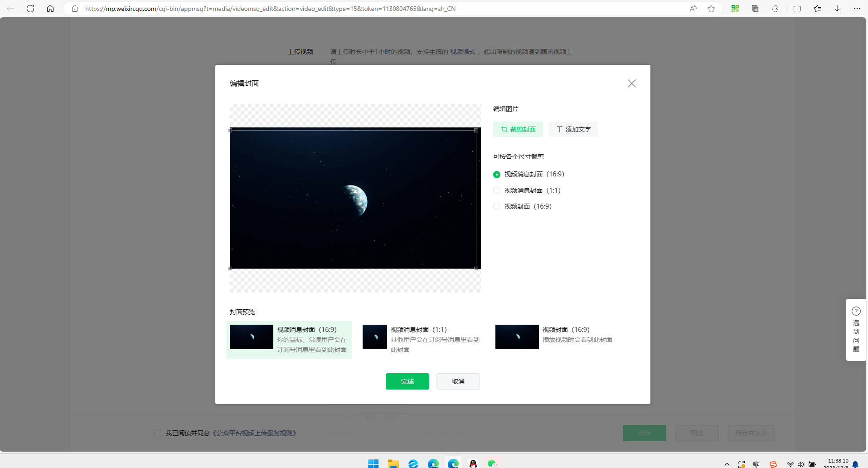The image size is (868, 468).
Task: Go to browser home page
Action: click(x=50, y=9)
